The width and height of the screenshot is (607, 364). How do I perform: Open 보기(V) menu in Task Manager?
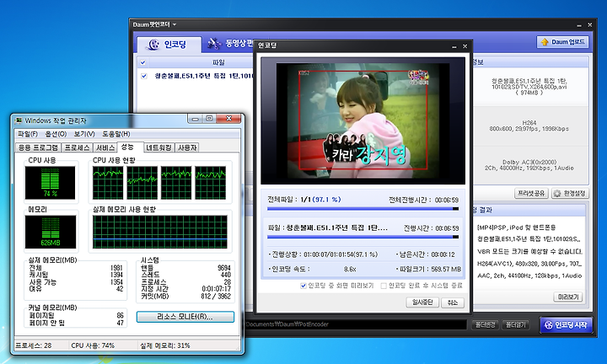click(84, 134)
